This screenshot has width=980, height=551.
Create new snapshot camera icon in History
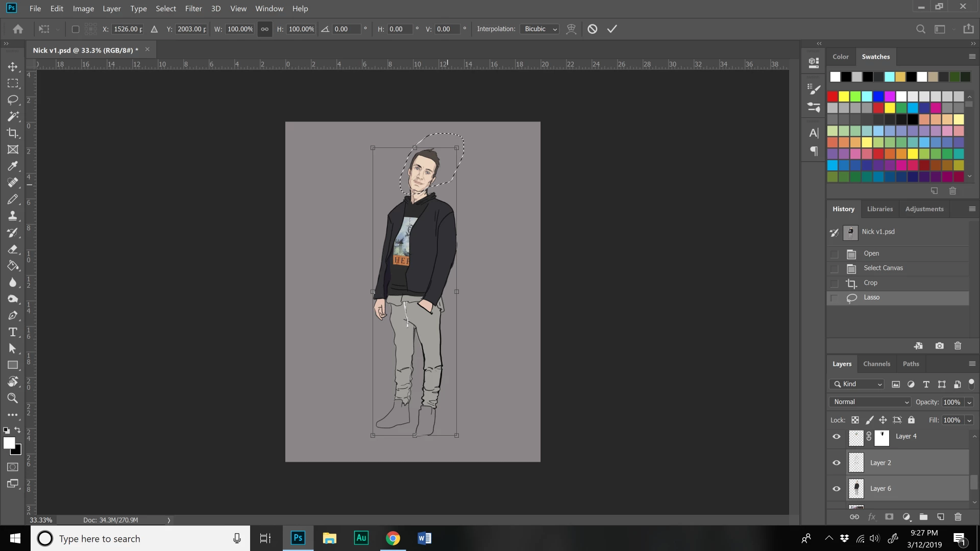click(939, 346)
